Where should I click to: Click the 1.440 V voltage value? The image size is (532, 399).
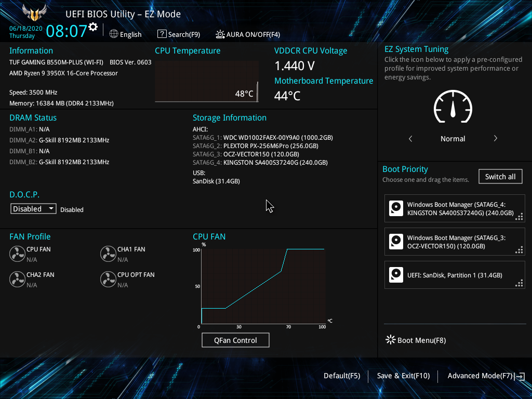(x=295, y=66)
